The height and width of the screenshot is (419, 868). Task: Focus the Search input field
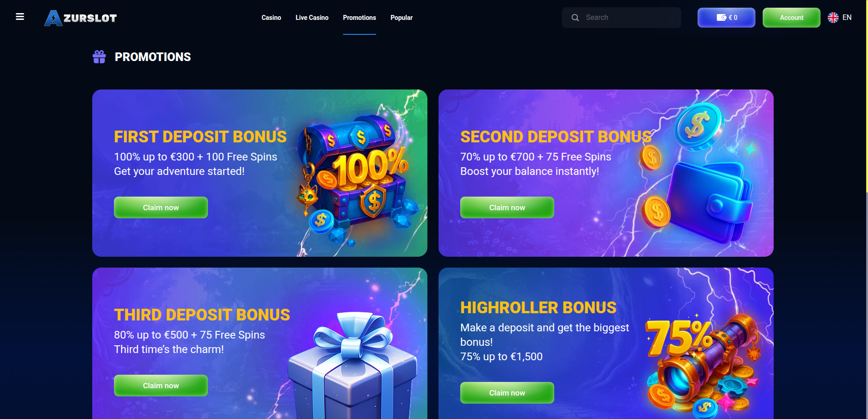tap(622, 18)
